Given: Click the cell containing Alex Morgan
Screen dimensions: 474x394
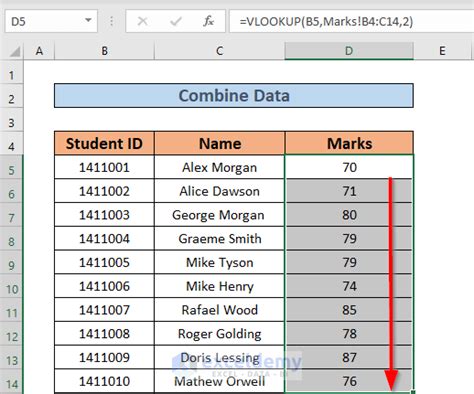Looking at the screenshot, I should [x=219, y=167].
